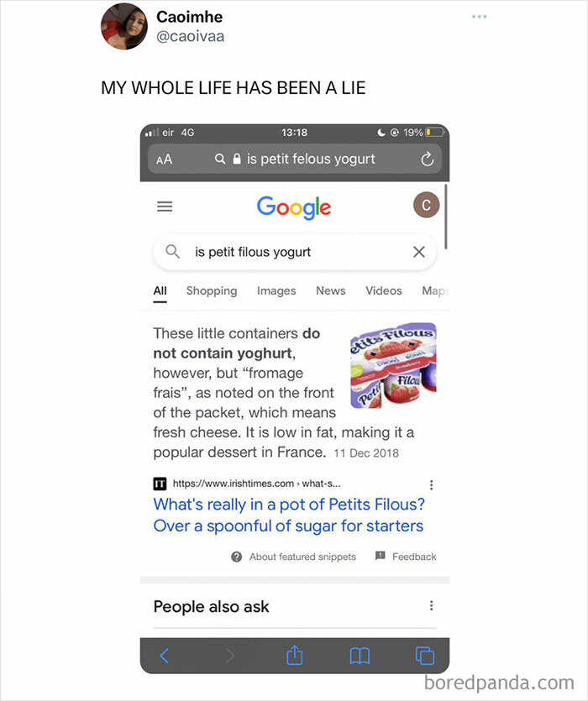The image size is (588, 701).
Task: Tap the Google account avatar
Action: click(427, 206)
